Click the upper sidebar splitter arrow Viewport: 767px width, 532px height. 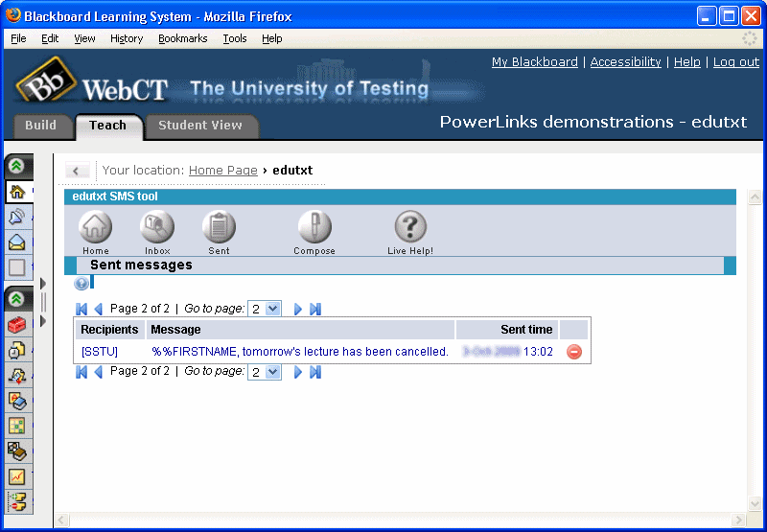point(43,284)
